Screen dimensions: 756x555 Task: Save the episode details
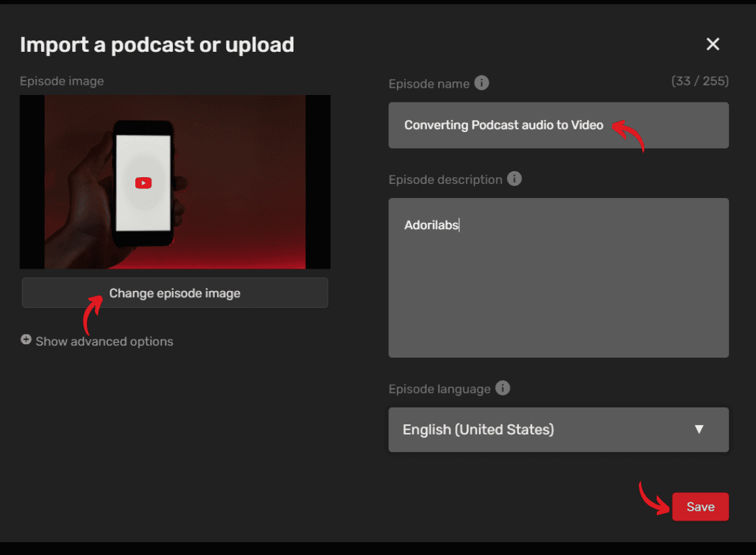pyautogui.click(x=700, y=507)
